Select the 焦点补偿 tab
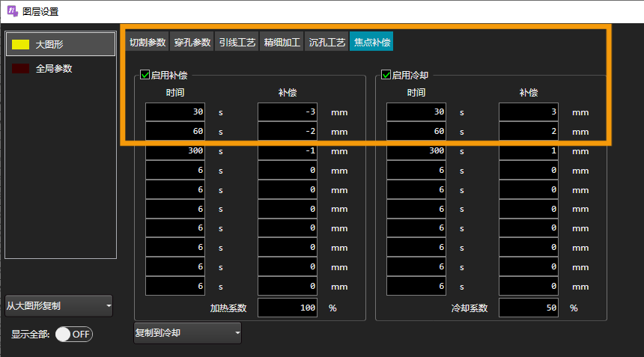Viewport: 644px width, 357px height. (x=371, y=43)
